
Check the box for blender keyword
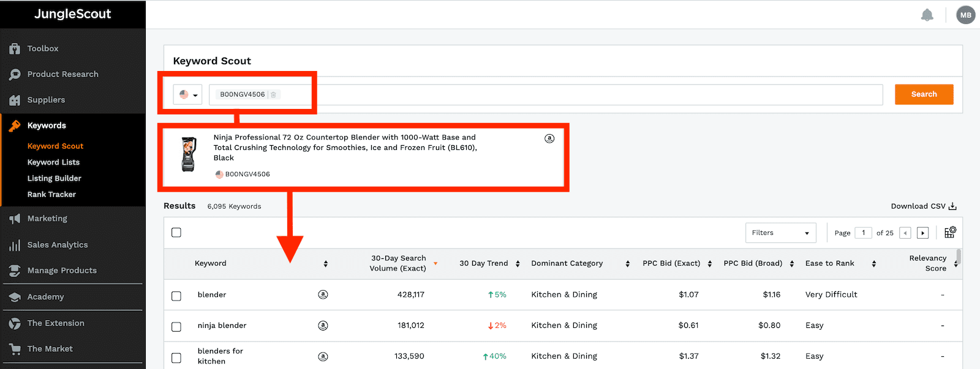click(x=176, y=296)
